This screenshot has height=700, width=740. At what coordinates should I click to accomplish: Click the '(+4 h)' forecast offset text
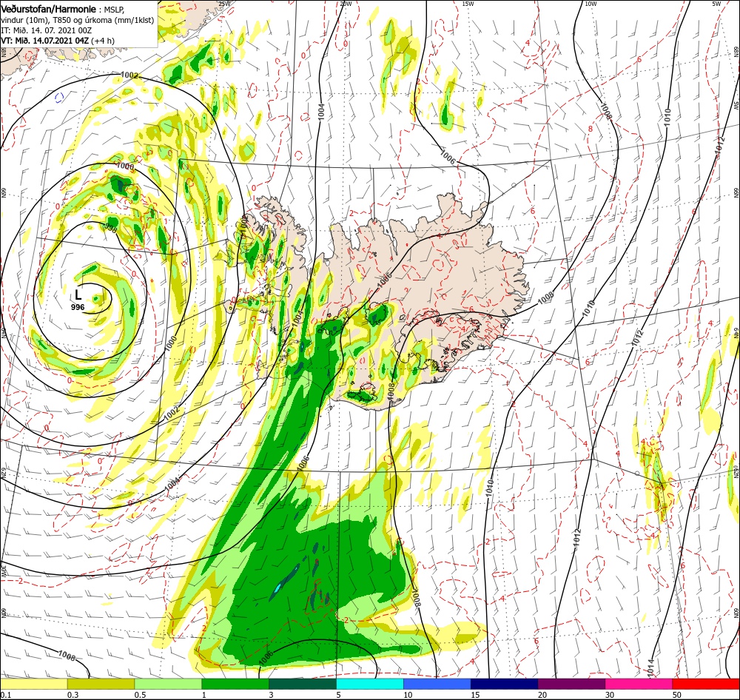click(102, 41)
